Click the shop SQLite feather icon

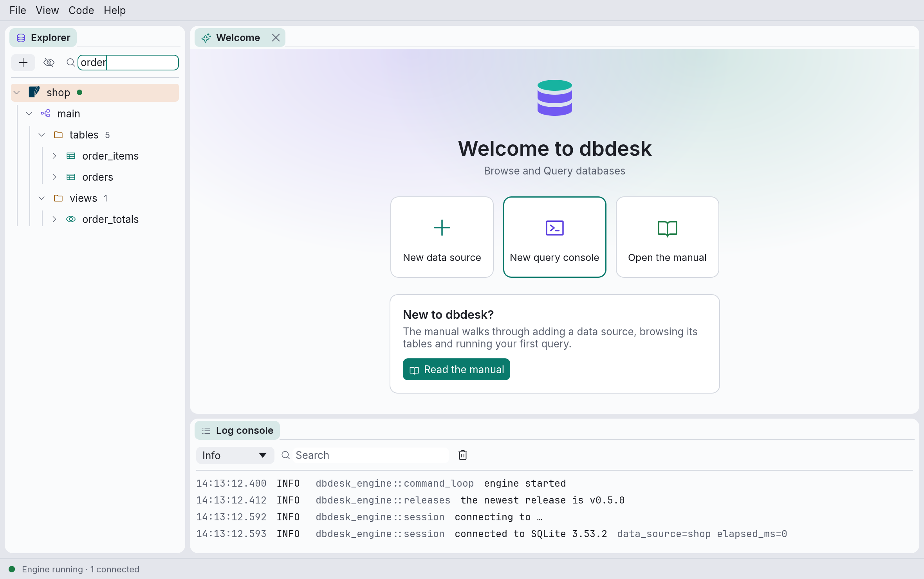(34, 92)
